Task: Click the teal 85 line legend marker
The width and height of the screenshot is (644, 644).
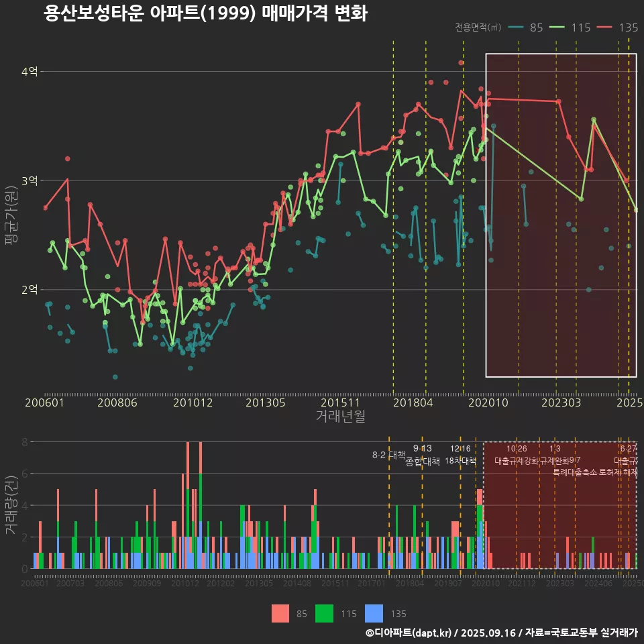Action: [x=516, y=28]
